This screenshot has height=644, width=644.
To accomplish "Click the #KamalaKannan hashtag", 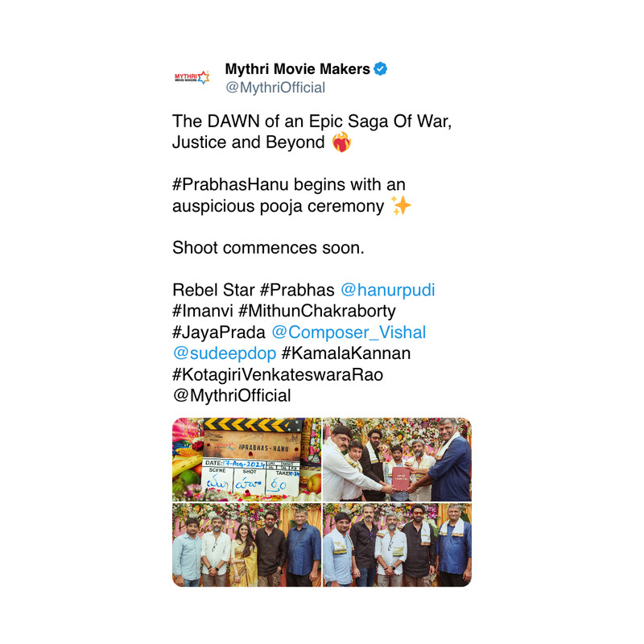I will click(346, 353).
